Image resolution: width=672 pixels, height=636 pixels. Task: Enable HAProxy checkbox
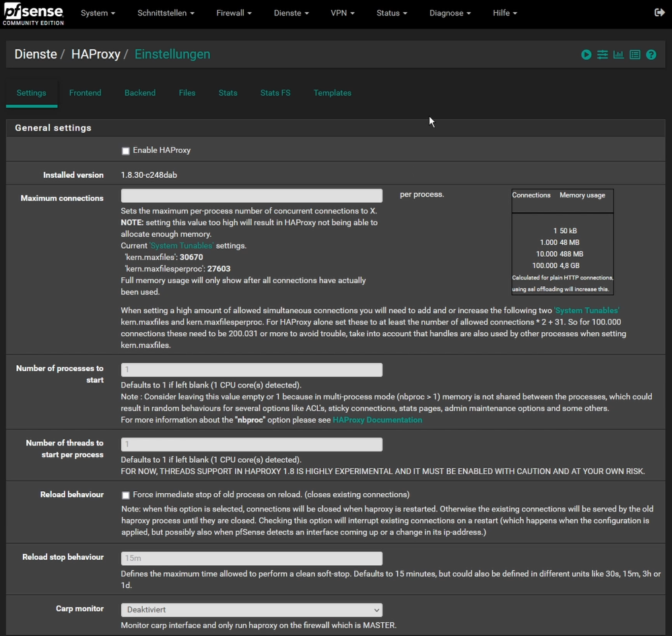(x=125, y=151)
